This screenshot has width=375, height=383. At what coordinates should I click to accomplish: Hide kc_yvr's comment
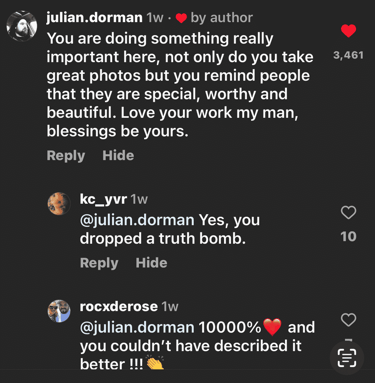(x=151, y=263)
